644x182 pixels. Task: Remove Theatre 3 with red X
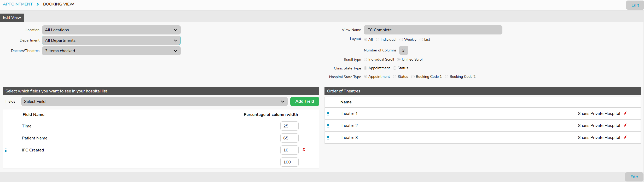pyautogui.click(x=625, y=137)
